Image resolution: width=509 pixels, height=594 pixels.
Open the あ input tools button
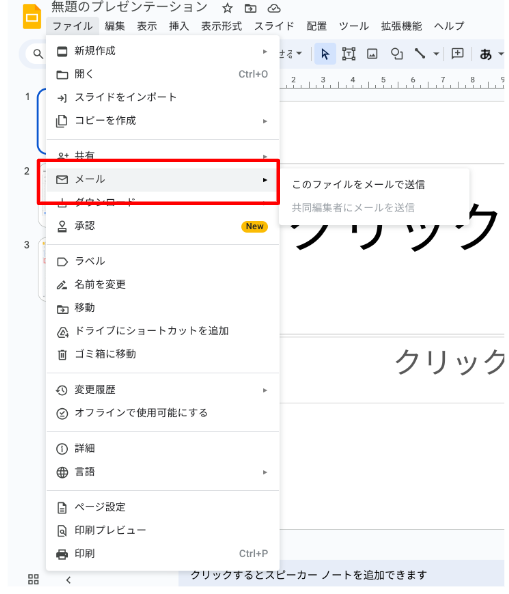point(486,55)
